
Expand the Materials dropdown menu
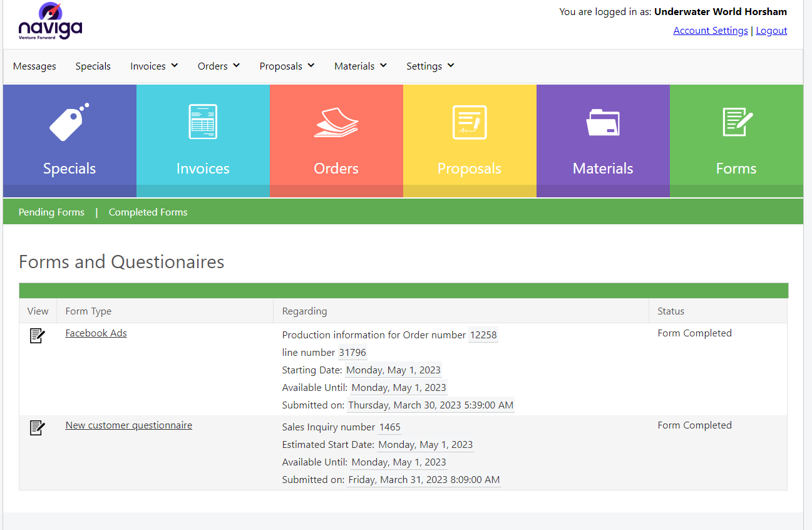coord(360,66)
